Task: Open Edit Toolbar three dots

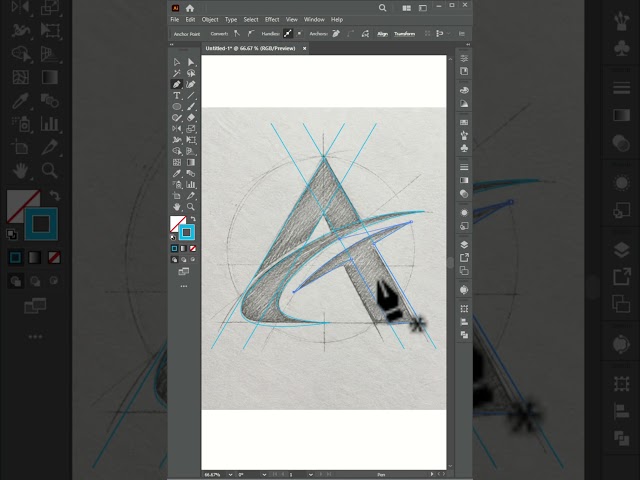Action: [184, 286]
